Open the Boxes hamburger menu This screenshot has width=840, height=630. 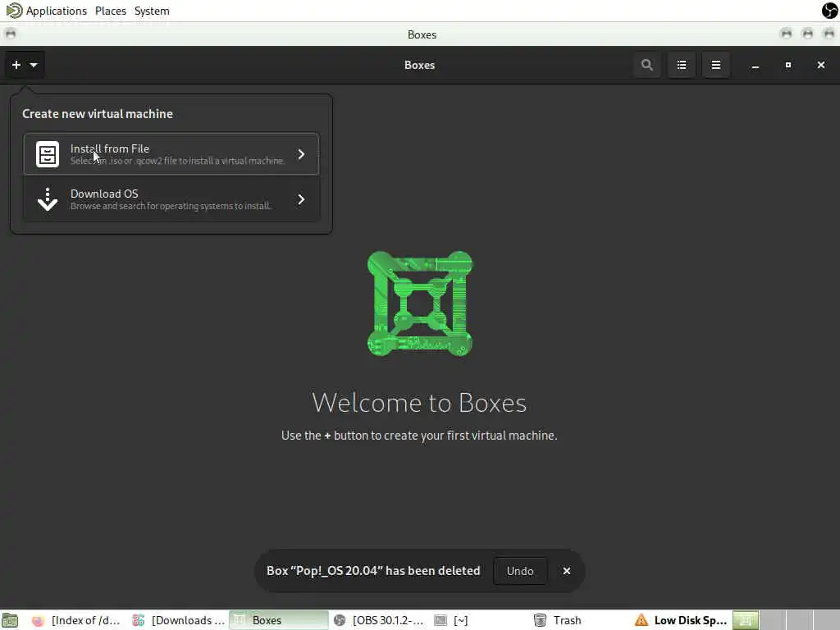pos(715,65)
